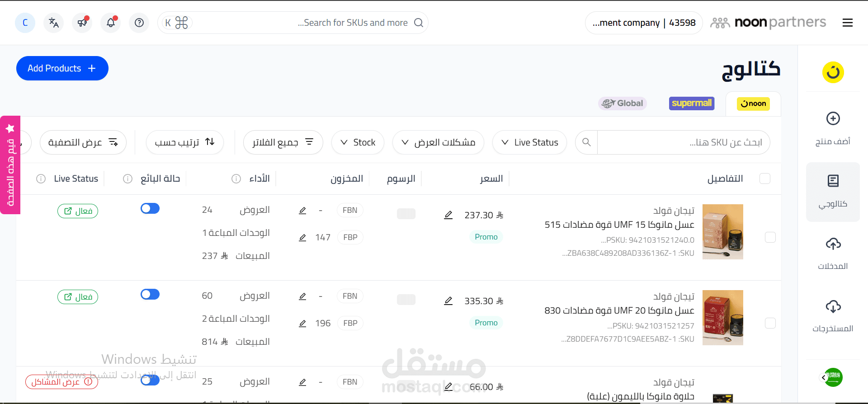Expand the Live Status dropdown
The height and width of the screenshot is (404, 868).
(x=529, y=142)
